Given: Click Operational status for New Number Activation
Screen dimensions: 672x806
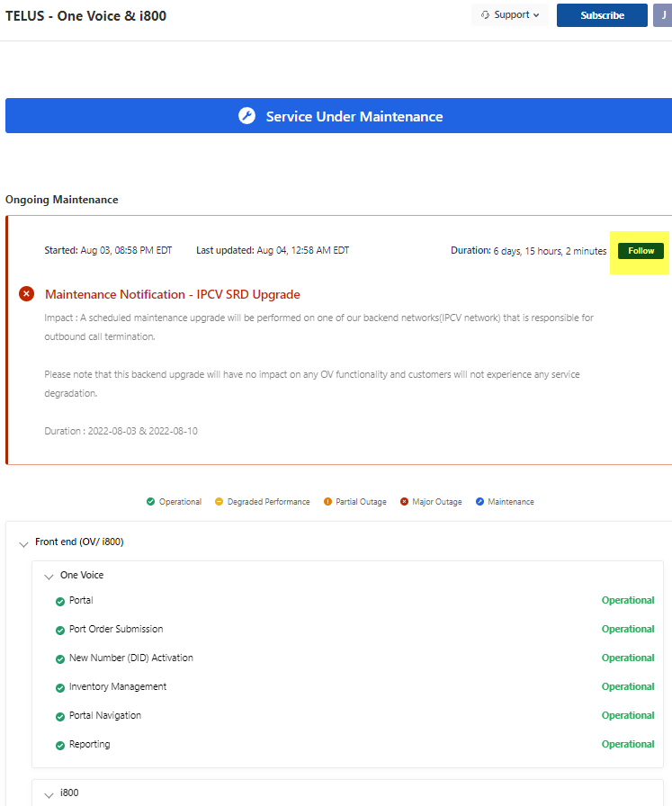Looking at the screenshot, I should 628,658.
